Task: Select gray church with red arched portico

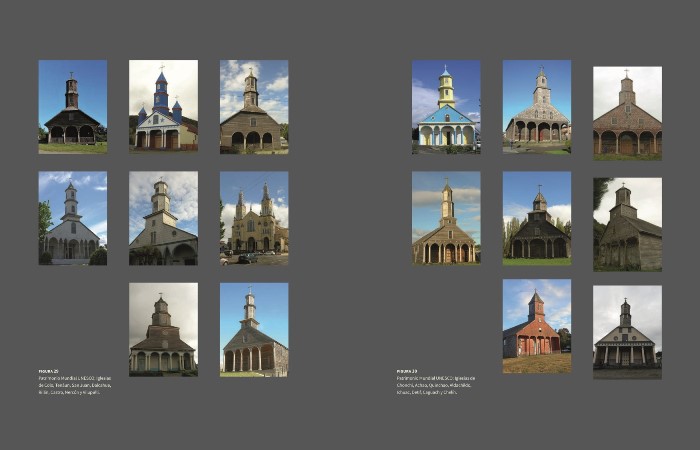Action: tap(537, 106)
